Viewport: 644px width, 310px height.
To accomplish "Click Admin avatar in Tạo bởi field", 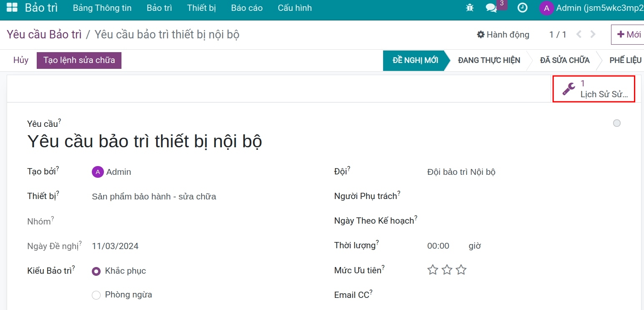I will (98, 172).
